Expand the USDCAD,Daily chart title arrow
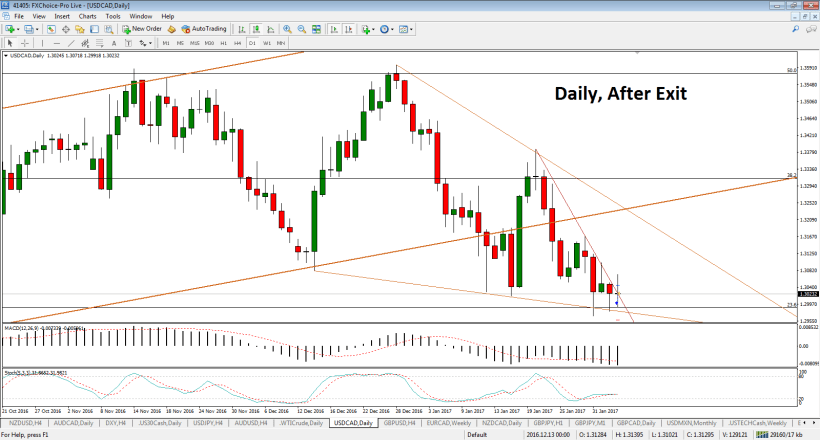This screenshot has width=820, height=440. click(6, 55)
